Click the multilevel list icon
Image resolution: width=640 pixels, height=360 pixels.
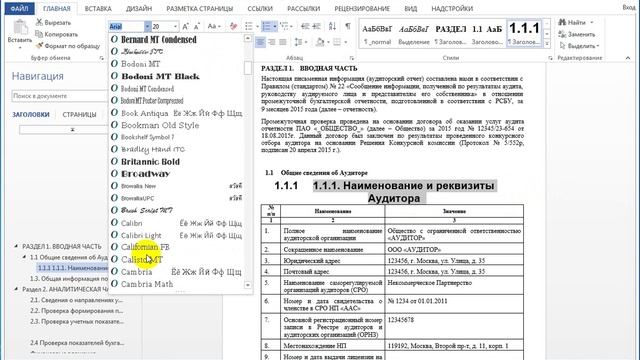tap(284, 27)
